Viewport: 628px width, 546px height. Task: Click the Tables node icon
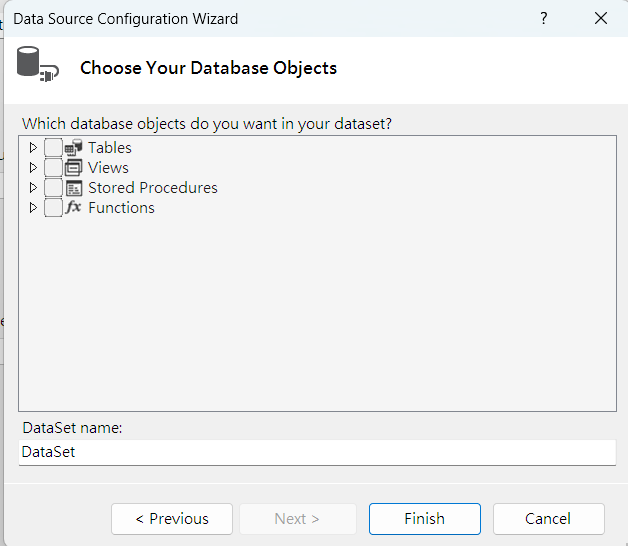coord(73,148)
